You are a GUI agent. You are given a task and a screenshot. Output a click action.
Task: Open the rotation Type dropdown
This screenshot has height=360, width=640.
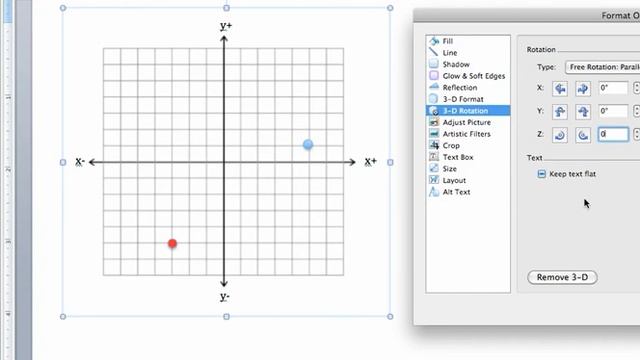coord(602,67)
